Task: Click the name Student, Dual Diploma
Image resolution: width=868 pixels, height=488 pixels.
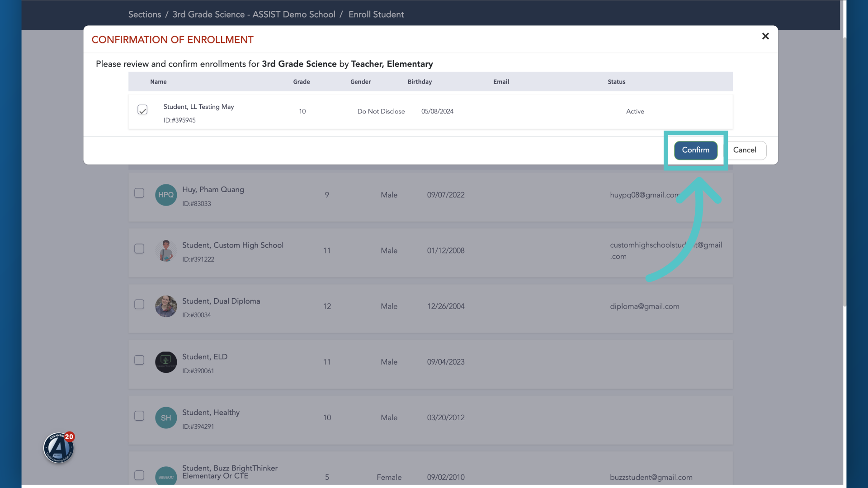Action: pos(221,301)
